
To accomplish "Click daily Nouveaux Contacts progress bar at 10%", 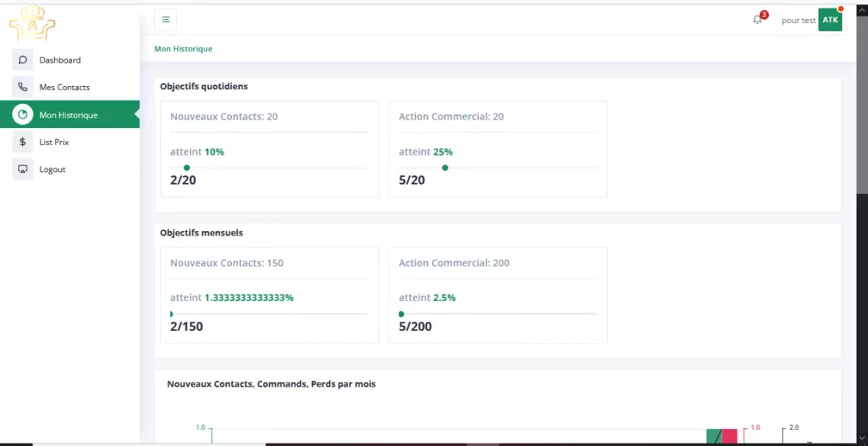I will pos(269,168).
